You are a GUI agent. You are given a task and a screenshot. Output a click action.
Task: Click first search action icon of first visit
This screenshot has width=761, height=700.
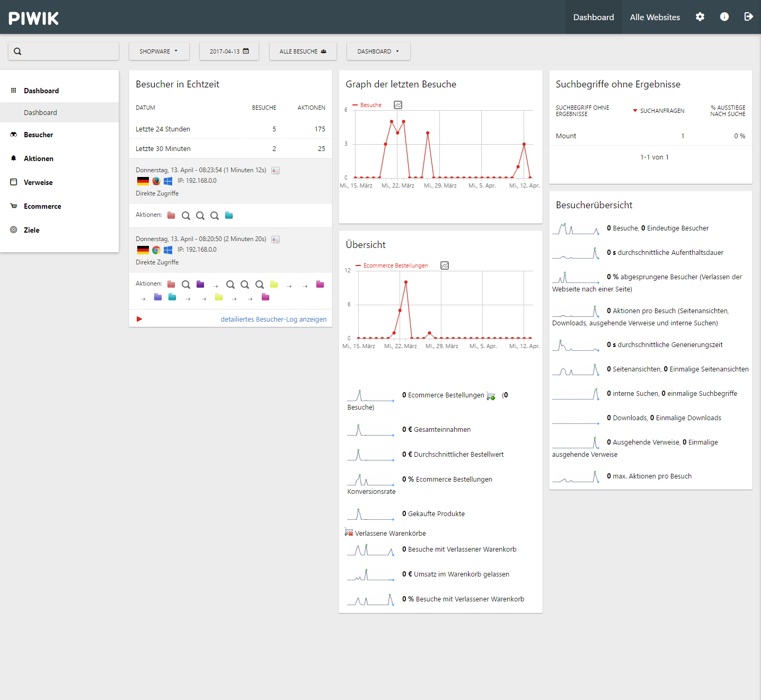pyautogui.click(x=186, y=216)
